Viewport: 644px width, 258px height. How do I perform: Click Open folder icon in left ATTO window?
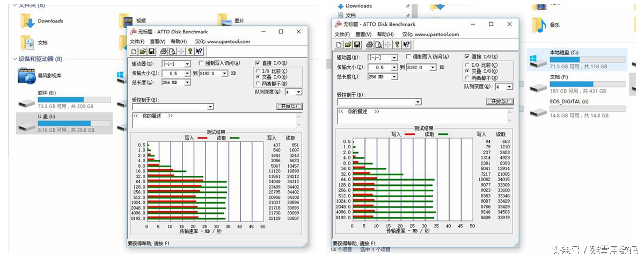[x=143, y=52]
